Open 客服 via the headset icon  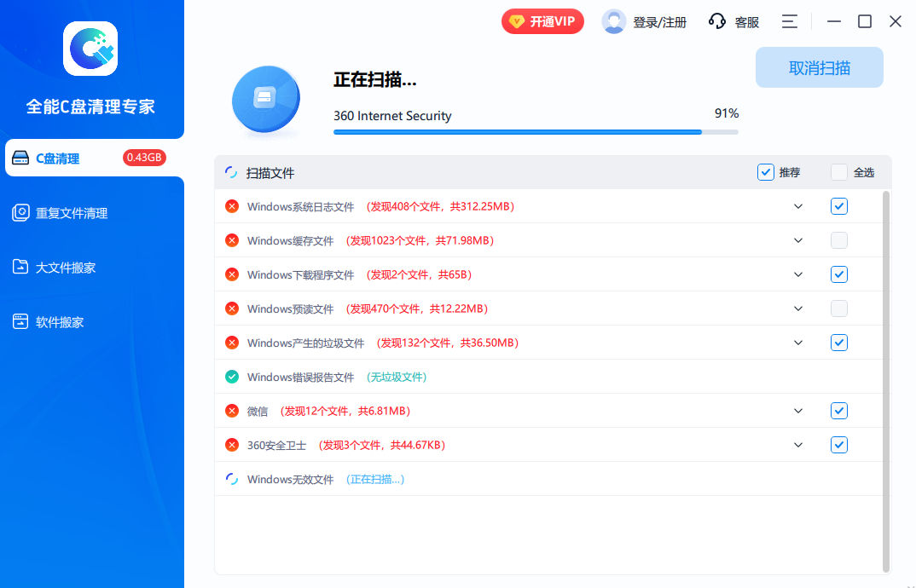716,20
